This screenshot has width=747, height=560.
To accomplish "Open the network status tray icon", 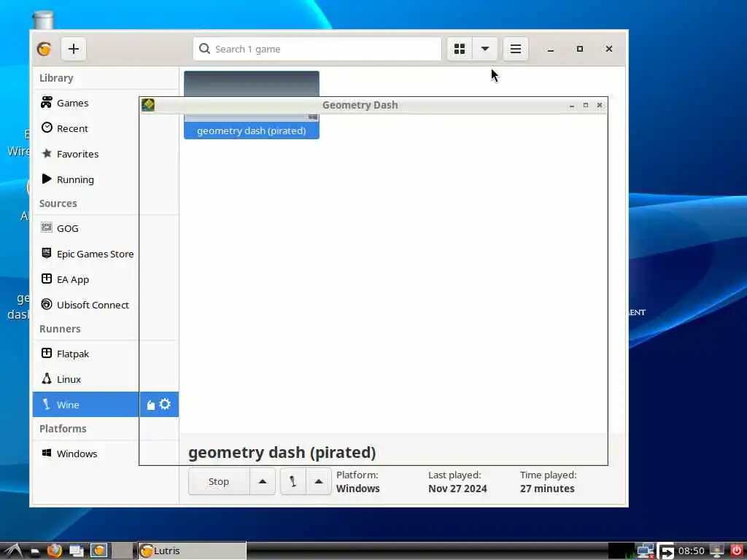I will [646, 551].
